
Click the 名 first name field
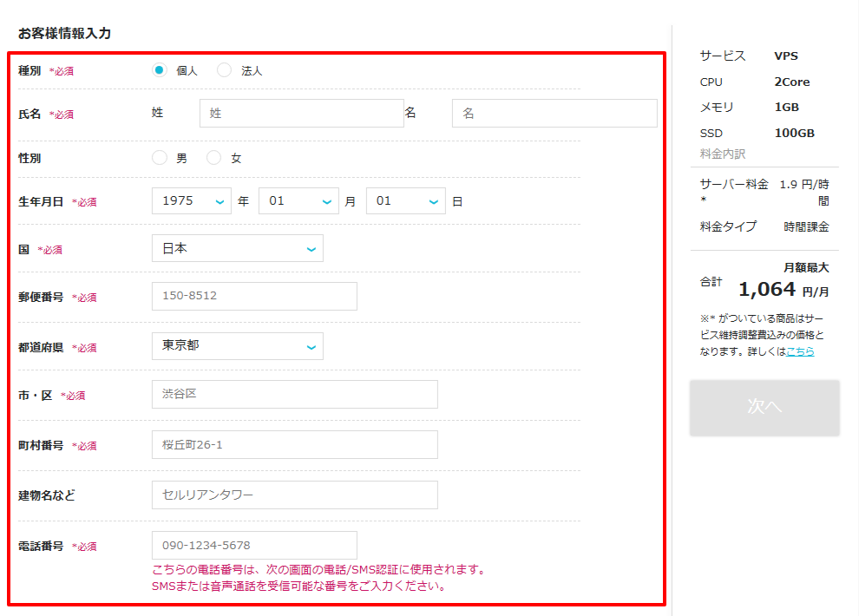554,114
